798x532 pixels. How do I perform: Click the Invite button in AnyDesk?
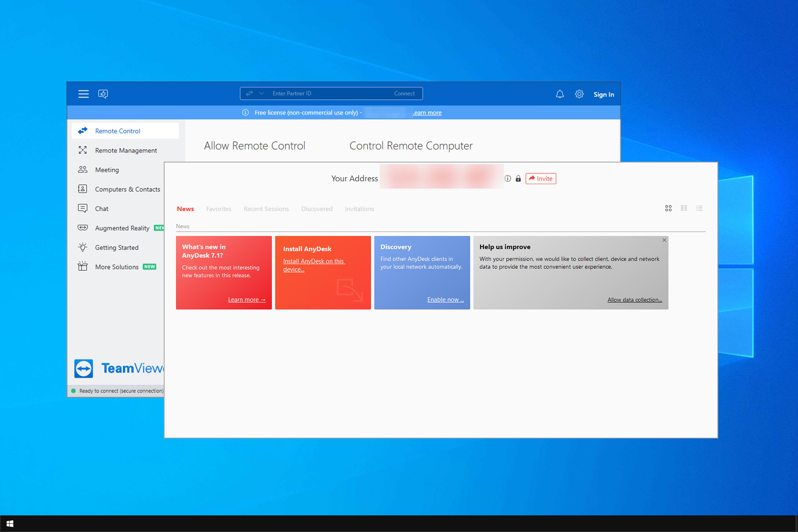(x=540, y=178)
